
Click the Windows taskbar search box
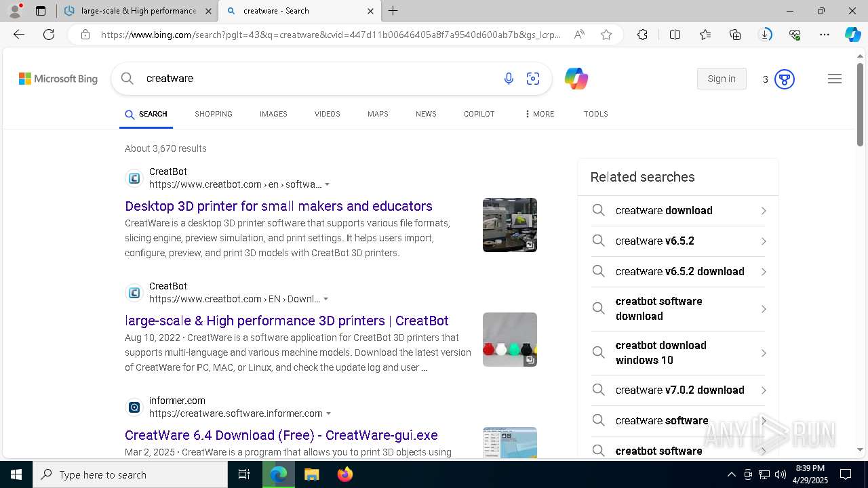pyautogui.click(x=130, y=474)
